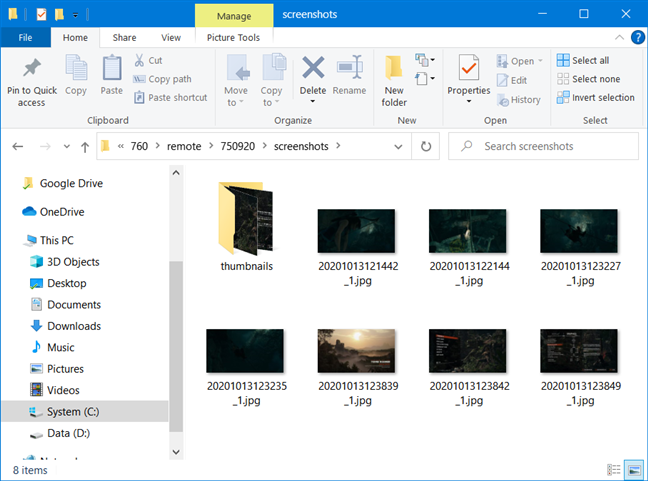Click in the Search screenshots box
The width and height of the screenshot is (648, 481).
click(x=543, y=146)
